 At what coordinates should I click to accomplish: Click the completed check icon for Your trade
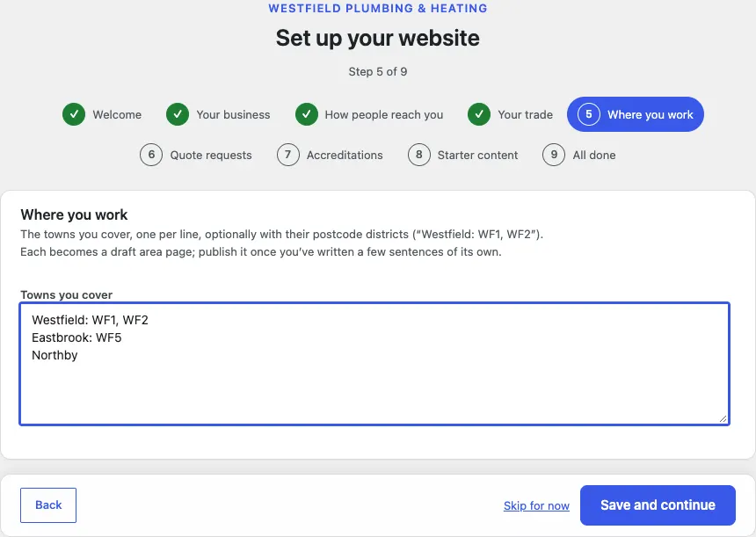[x=479, y=114]
